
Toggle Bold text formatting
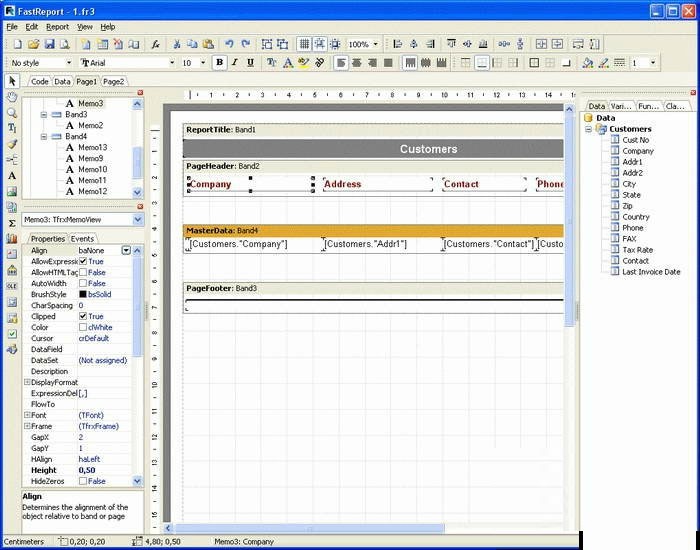(x=219, y=62)
